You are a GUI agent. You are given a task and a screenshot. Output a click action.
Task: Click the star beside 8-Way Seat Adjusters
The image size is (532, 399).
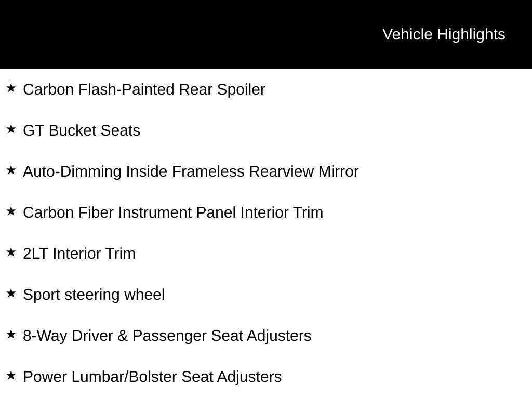pos(11,335)
